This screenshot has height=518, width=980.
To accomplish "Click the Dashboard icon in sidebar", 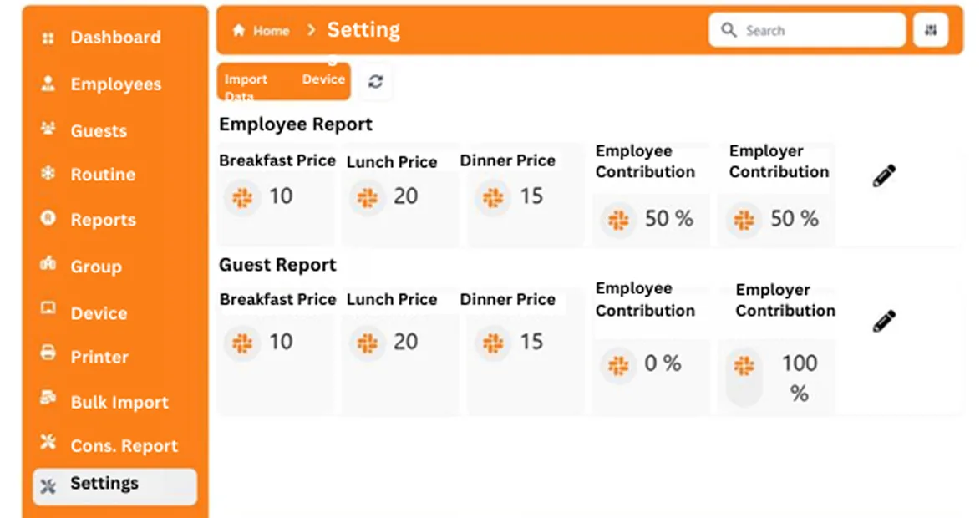I will [x=48, y=38].
